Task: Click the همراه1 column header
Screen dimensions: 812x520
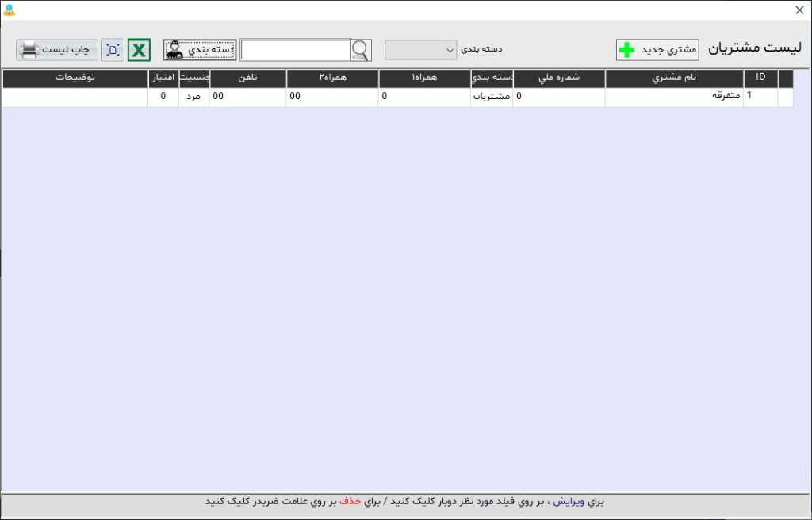Action: click(425, 78)
